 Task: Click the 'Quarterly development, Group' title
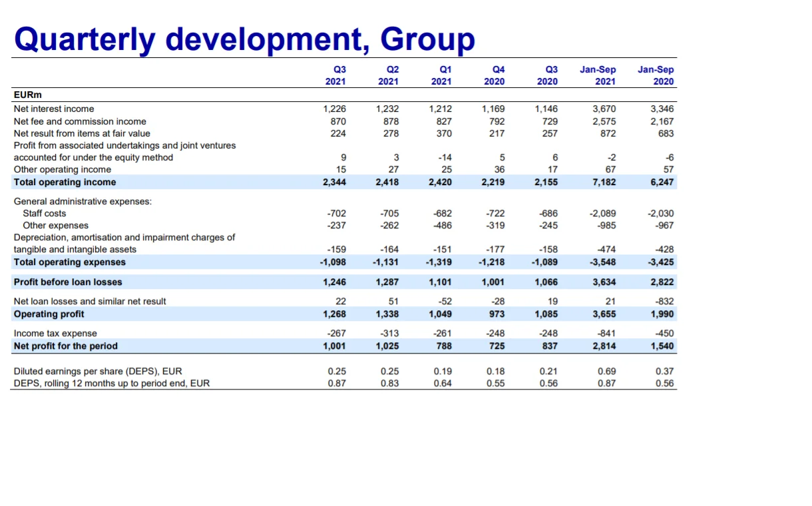click(244, 39)
